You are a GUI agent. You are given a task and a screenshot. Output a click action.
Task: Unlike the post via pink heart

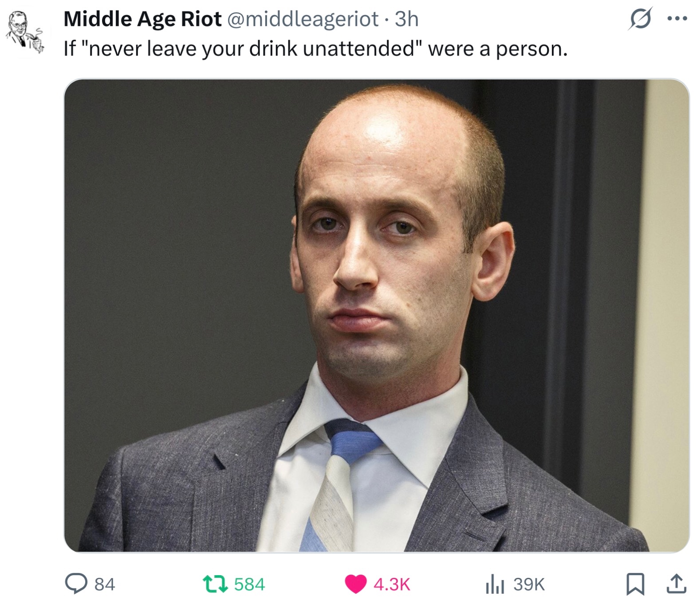point(356,584)
